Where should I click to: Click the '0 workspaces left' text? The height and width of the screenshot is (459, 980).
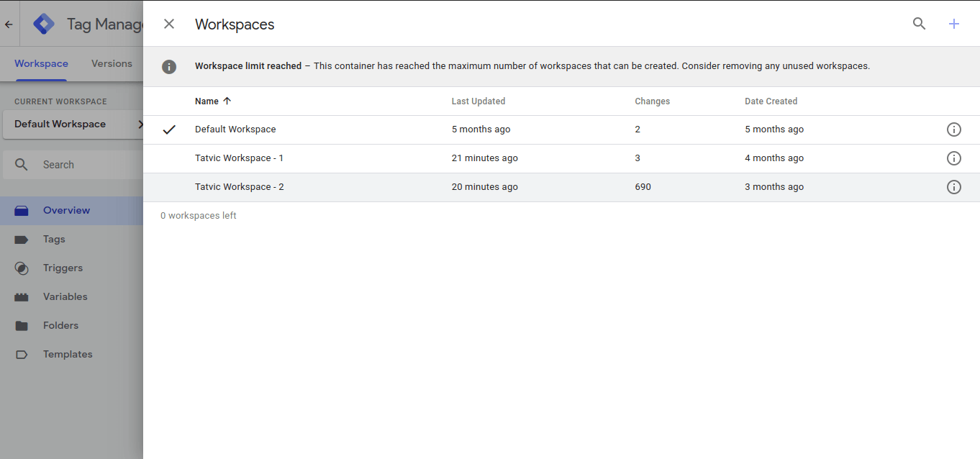pyautogui.click(x=199, y=216)
